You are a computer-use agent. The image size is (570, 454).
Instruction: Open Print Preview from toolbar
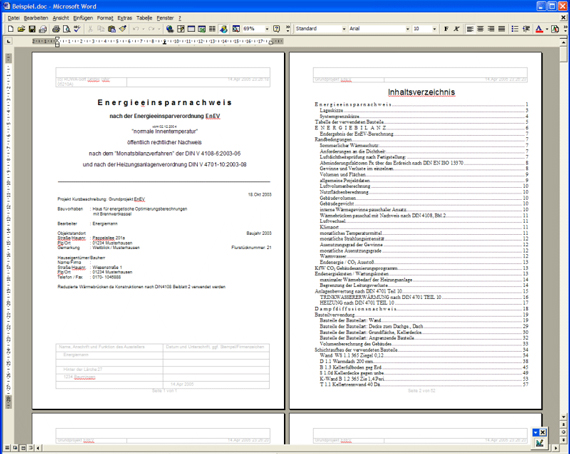[67, 29]
